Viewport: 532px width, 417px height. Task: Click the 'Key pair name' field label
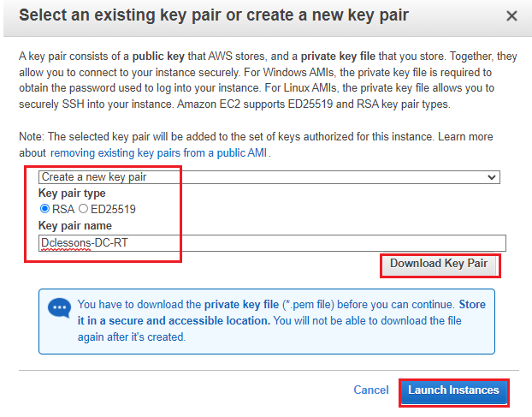75,225
